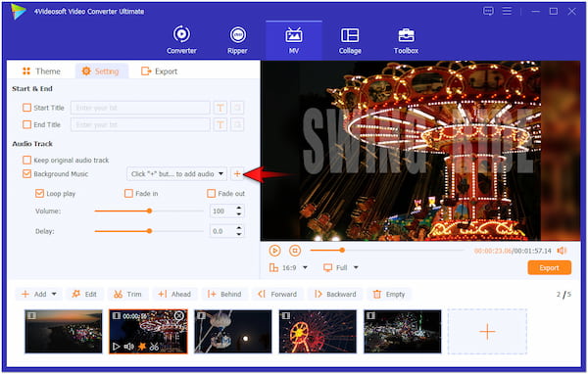Select the third clip with moon thumbnail

[x=233, y=331]
